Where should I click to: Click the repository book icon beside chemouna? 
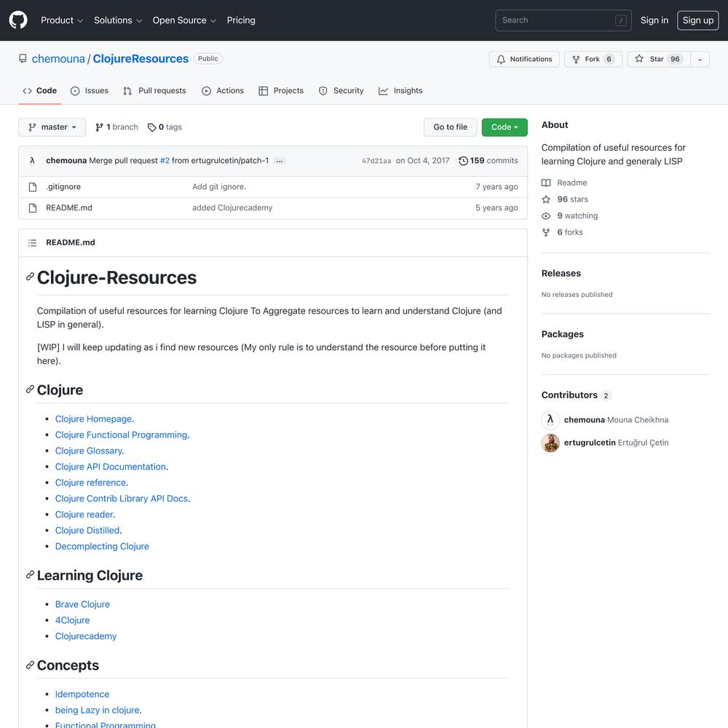click(x=23, y=58)
